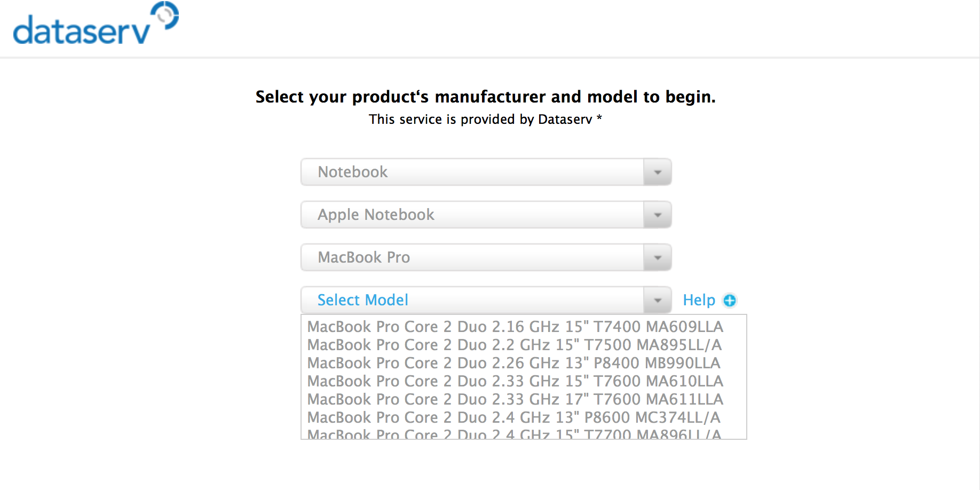The width and height of the screenshot is (980, 490).
Task: Click the dataserv logo
Action: 96,23
